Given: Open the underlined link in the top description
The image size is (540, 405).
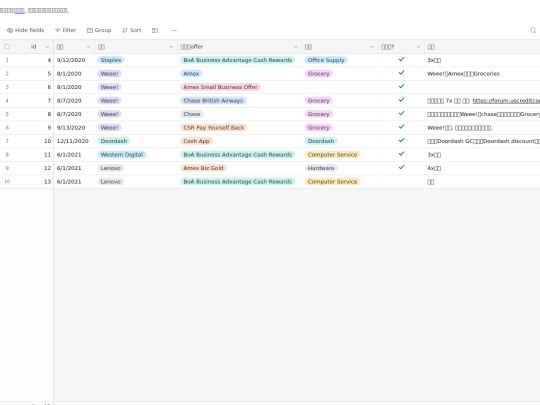Looking at the screenshot, I should (x=20, y=11).
